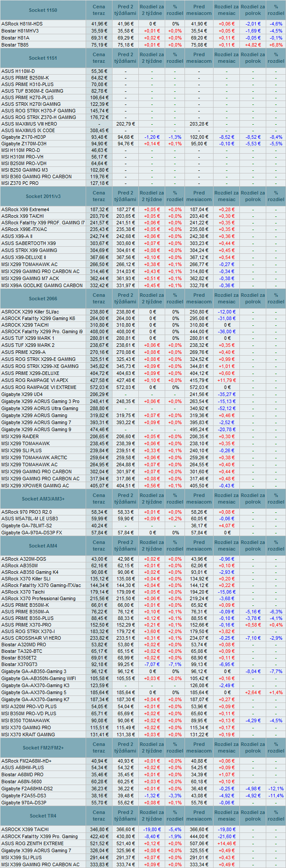Click the "ASUS CROSSHAIR VI HERO" product name

pos(31,638)
